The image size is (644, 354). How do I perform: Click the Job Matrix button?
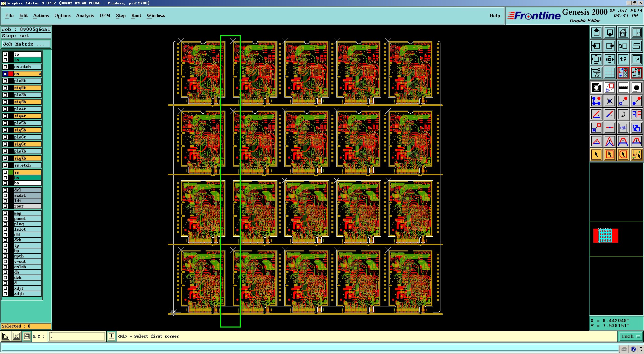26,44
